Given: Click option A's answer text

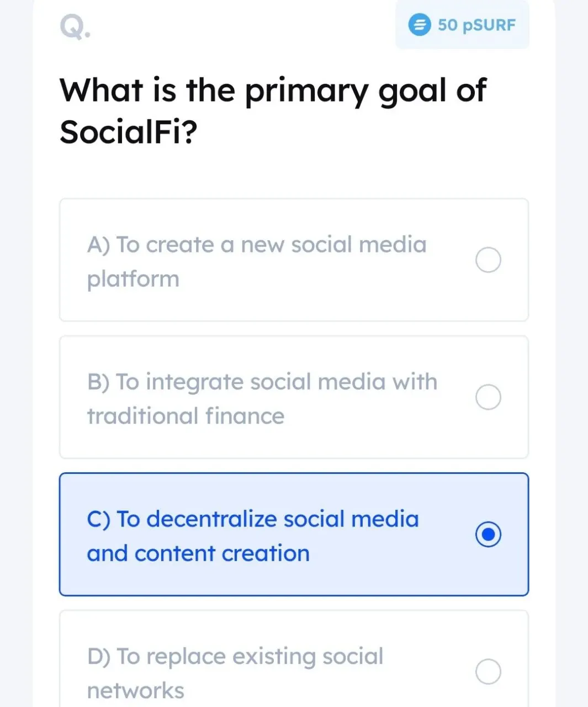Looking at the screenshot, I should pos(256,261).
